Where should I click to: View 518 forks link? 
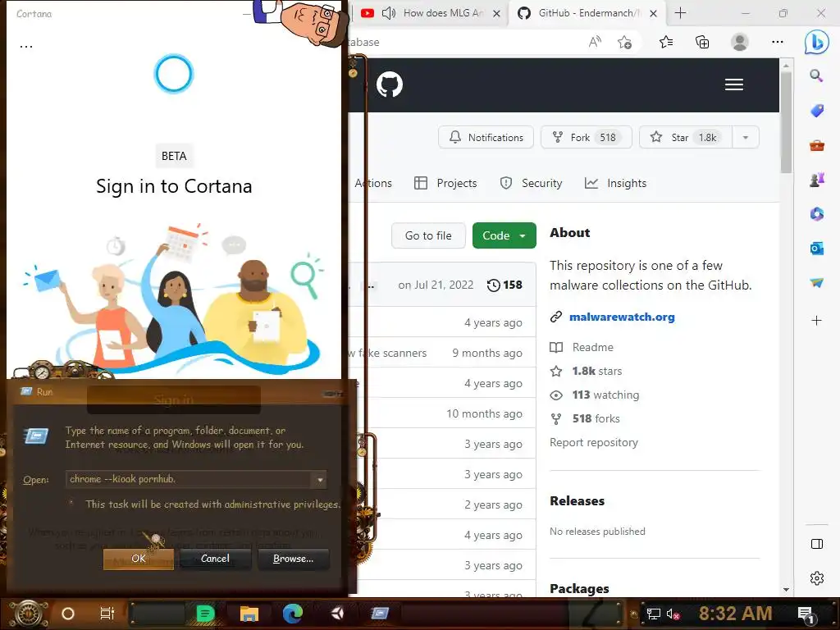point(596,418)
